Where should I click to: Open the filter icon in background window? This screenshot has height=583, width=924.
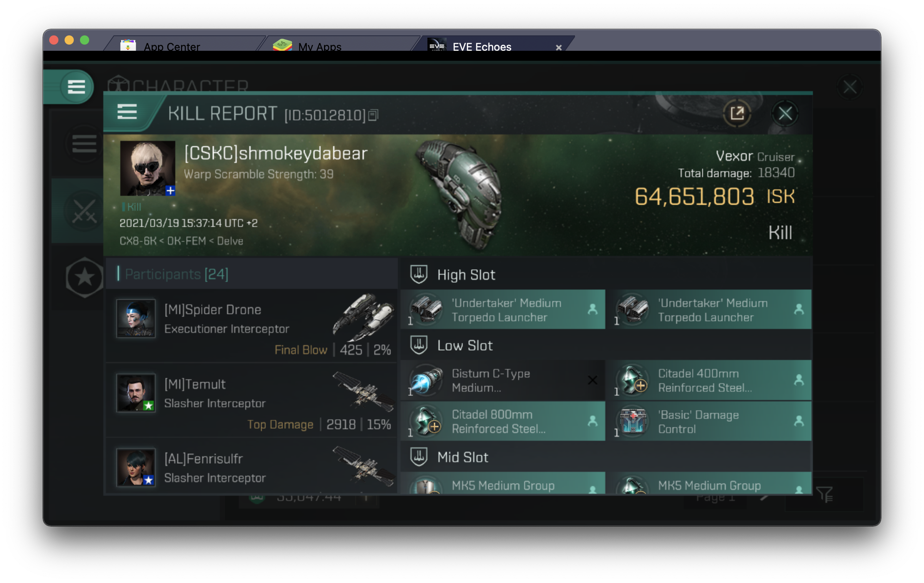824,494
